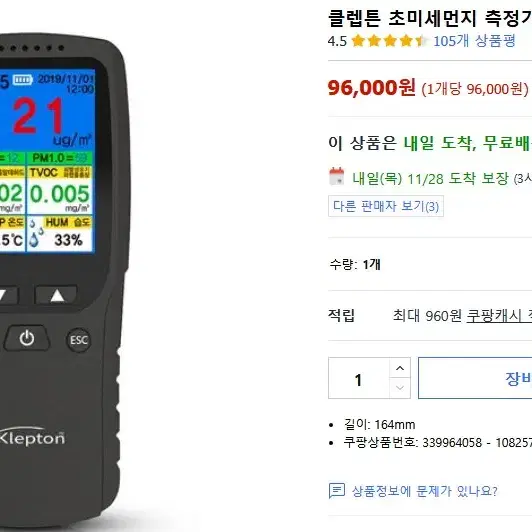Click the star rating icons
Viewport: 532px width, 532px height.
(x=389, y=41)
